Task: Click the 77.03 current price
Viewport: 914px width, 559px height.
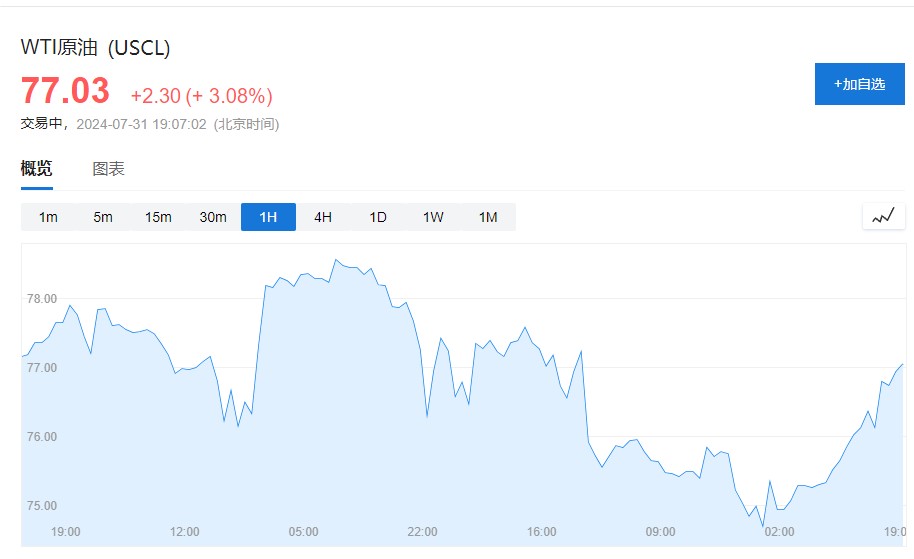Action: pyautogui.click(x=65, y=91)
